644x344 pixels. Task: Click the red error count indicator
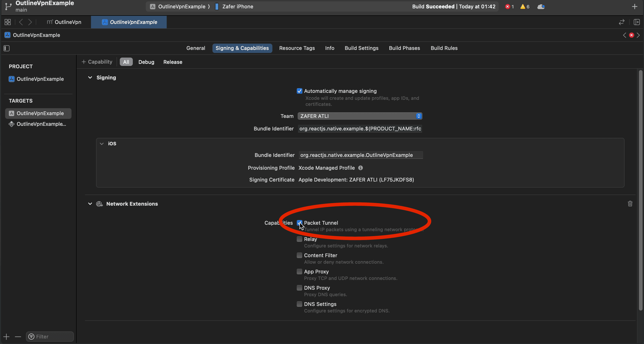509,6
